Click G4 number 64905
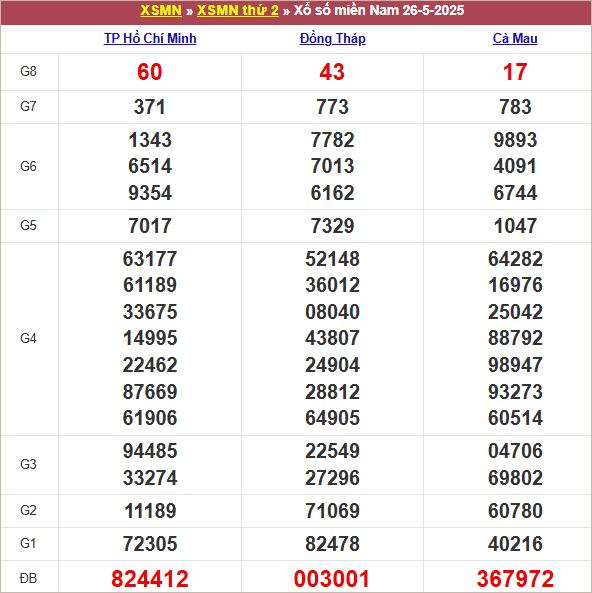 332,418
